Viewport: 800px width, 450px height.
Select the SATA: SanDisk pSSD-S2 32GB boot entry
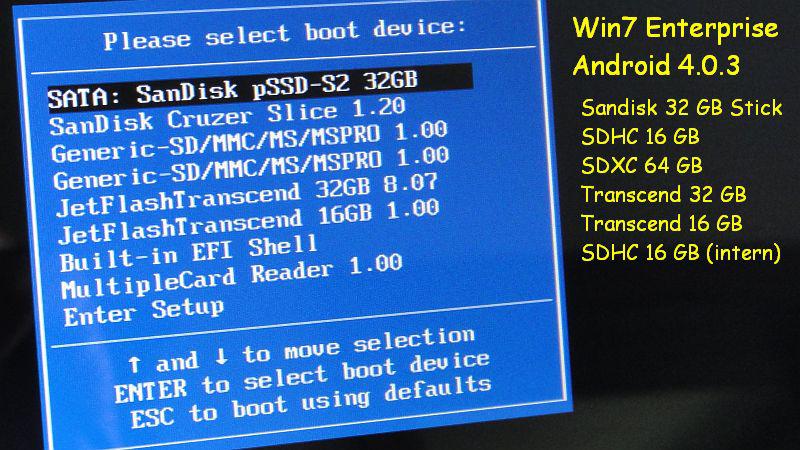[260, 87]
